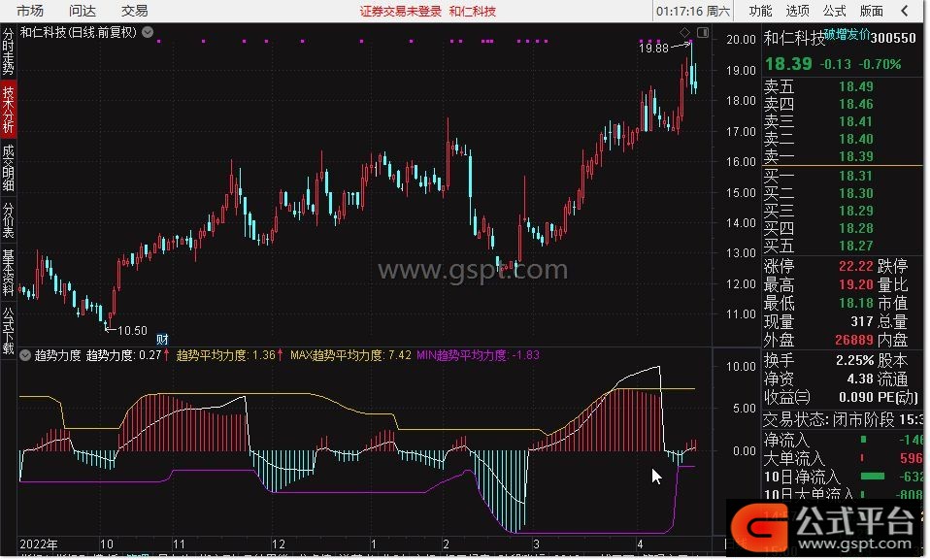Click the 10.50 low price label
Screen dimensions: 930x560
point(132,330)
